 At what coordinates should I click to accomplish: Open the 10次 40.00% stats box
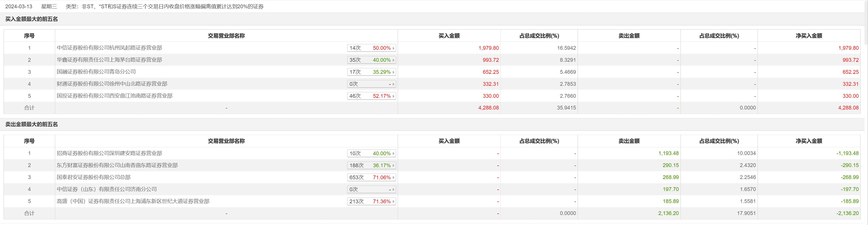click(371, 153)
